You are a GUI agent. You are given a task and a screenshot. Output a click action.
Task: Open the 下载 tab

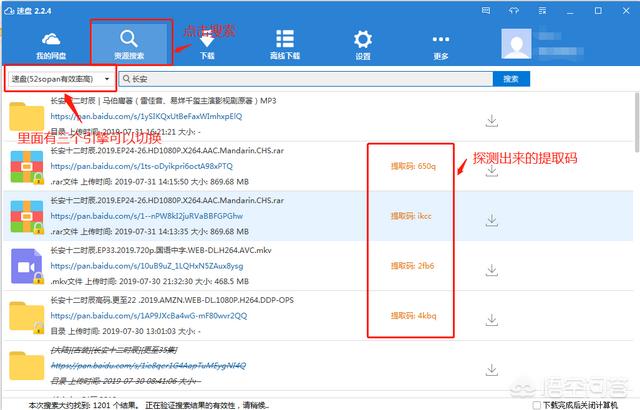tap(207, 46)
